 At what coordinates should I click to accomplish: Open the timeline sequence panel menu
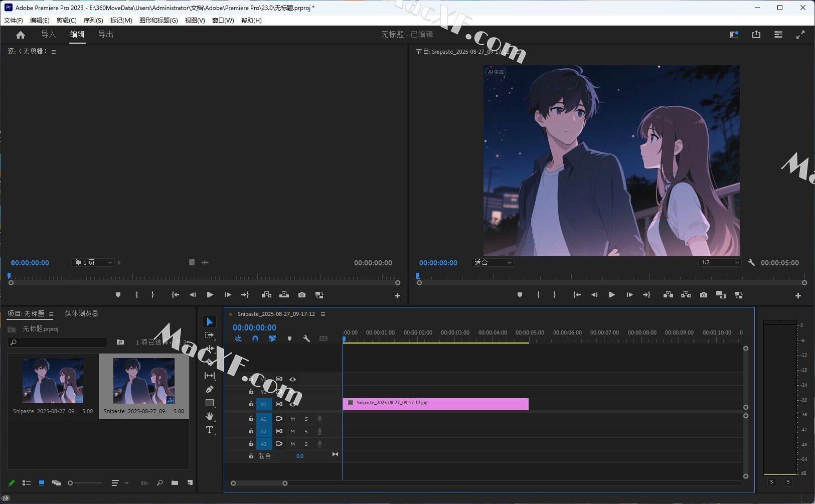[323, 314]
